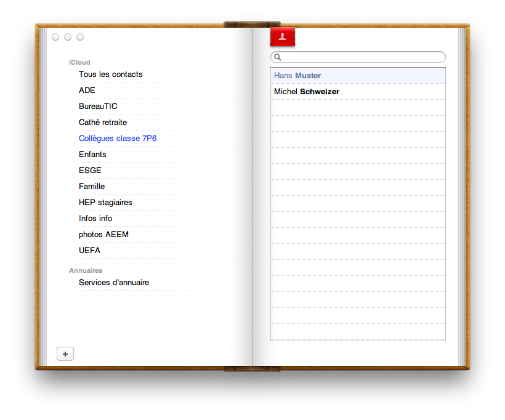Select the ADE group

pyautogui.click(x=87, y=91)
